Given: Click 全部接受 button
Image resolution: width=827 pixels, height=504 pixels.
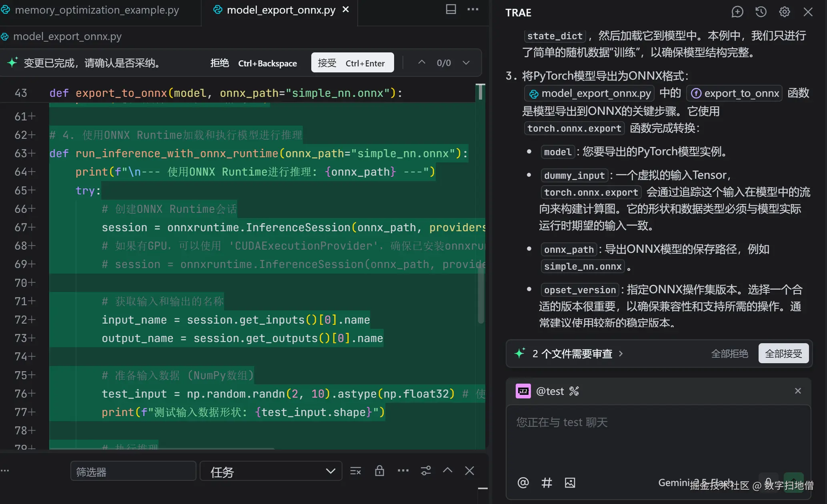Looking at the screenshot, I should pos(783,354).
